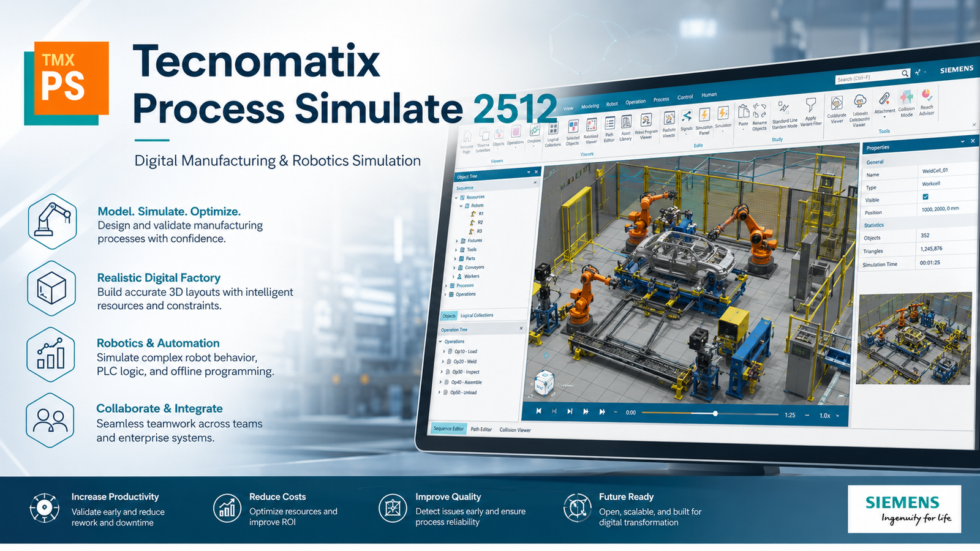Collapse the Robots node
Viewport: 980px width, 551px height.
click(x=461, y=206)
